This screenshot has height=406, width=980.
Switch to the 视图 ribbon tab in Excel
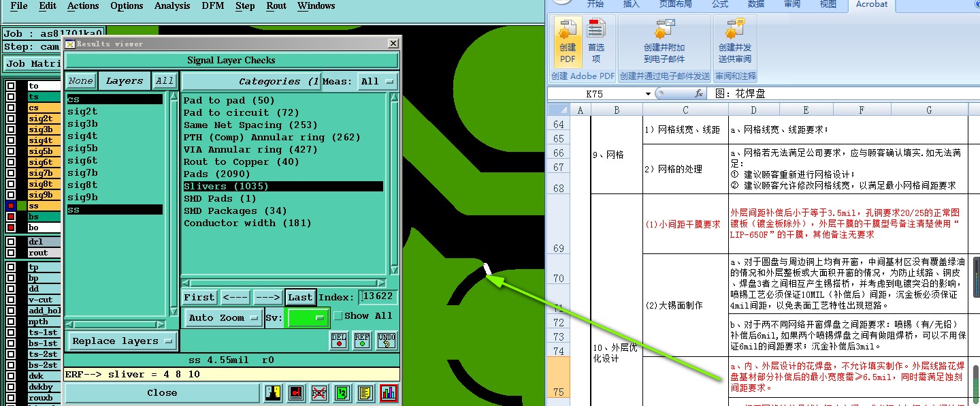[x=828, y=5]
